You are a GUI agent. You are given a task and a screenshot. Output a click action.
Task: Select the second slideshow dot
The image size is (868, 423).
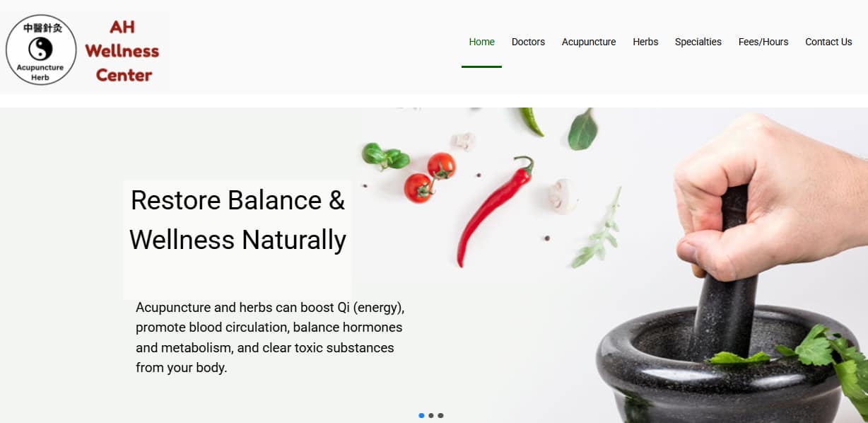click(431, 416)
